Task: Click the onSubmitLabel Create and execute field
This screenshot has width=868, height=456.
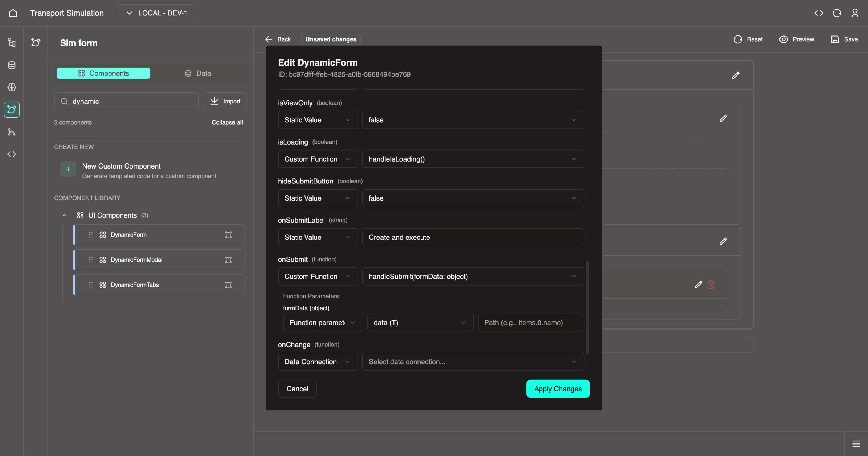Action: (473, 237)
